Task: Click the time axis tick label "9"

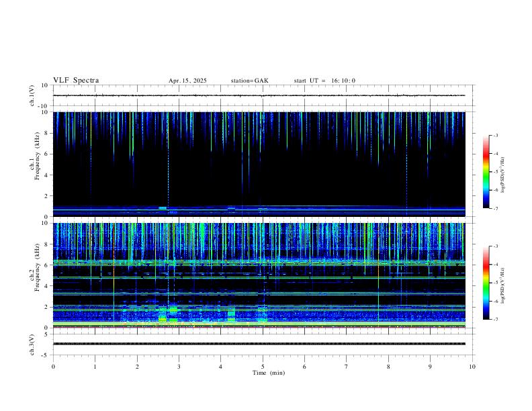Action: pyautogui.click(x=430, y=367)
